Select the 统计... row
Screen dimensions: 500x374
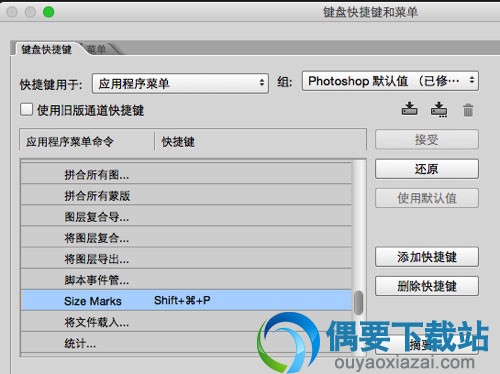pos(186,343)
